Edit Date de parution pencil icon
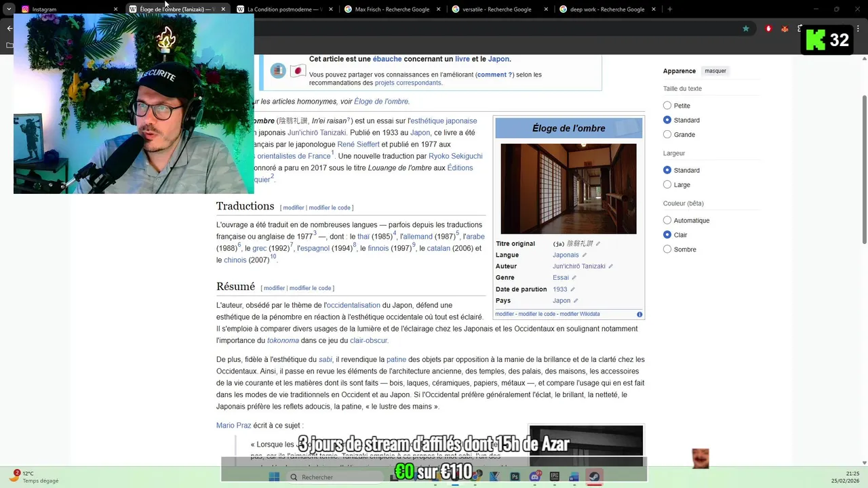 [572, 289]
